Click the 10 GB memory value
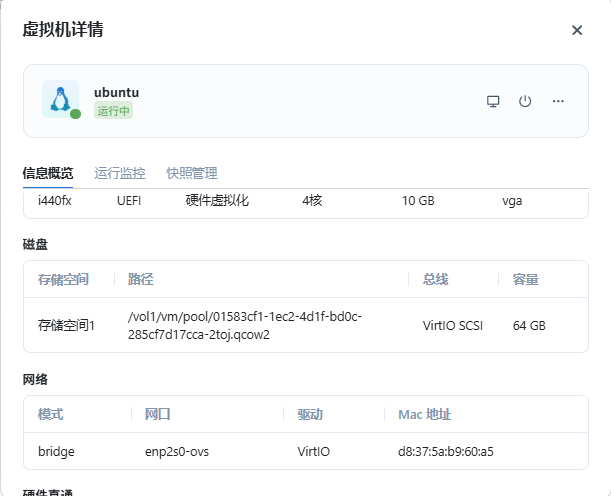 tap(418, 201)
